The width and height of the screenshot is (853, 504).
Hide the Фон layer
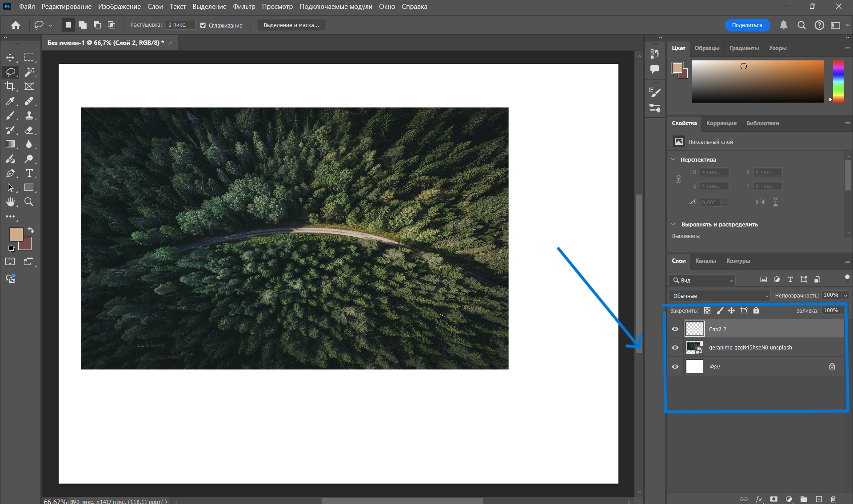pos(675,367)
